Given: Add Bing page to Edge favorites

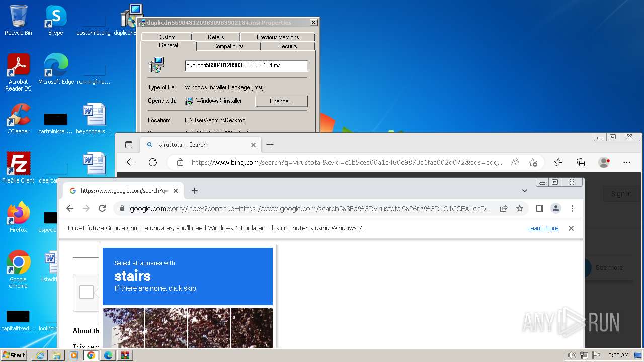Looking at the screenshot, I should [533, 162].
